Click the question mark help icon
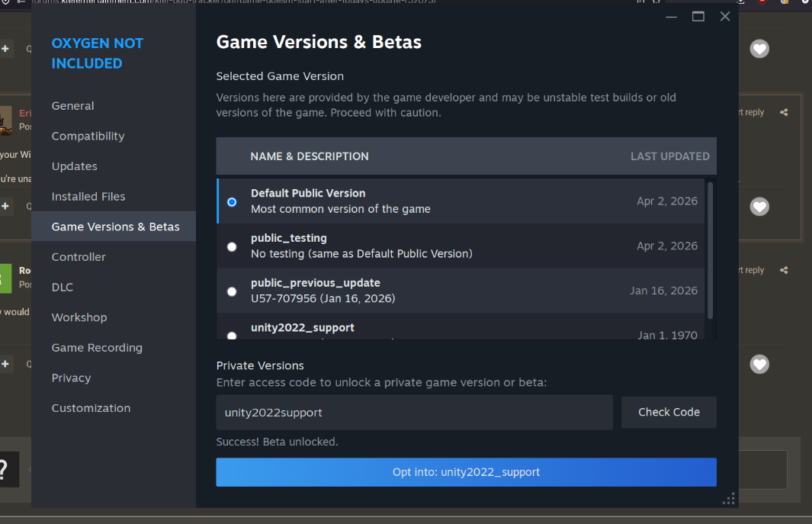Viewport: 812px width, 524px height. click(x=5, y=469)
